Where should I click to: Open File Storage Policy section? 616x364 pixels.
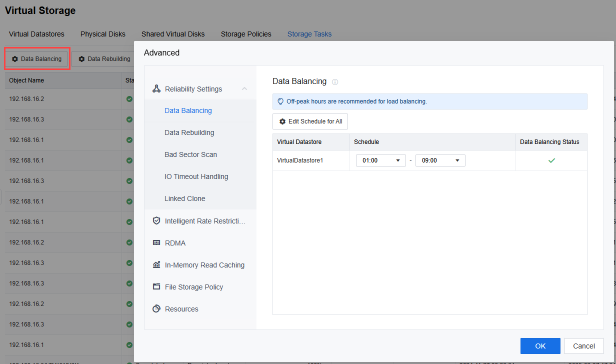200,286
